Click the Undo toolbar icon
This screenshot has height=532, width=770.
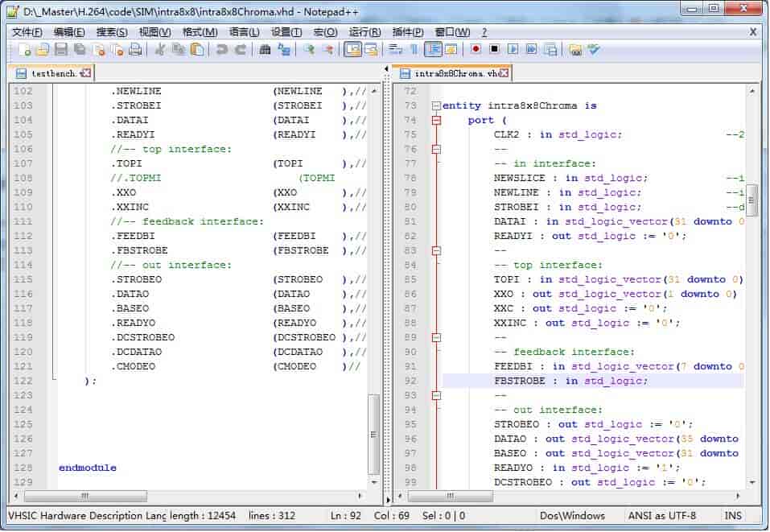[x=221, y=50]
